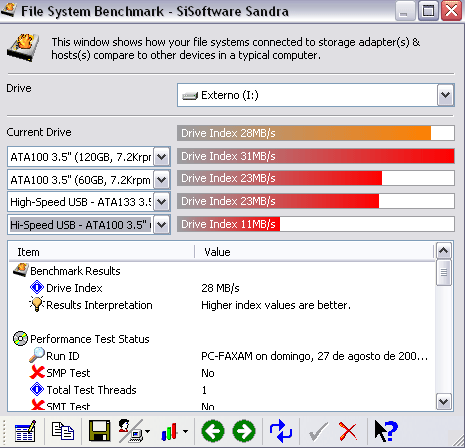Expand the ATA100 120GB reference dropdown
Viewport: 465px width, 448px height.
[162, 156]
